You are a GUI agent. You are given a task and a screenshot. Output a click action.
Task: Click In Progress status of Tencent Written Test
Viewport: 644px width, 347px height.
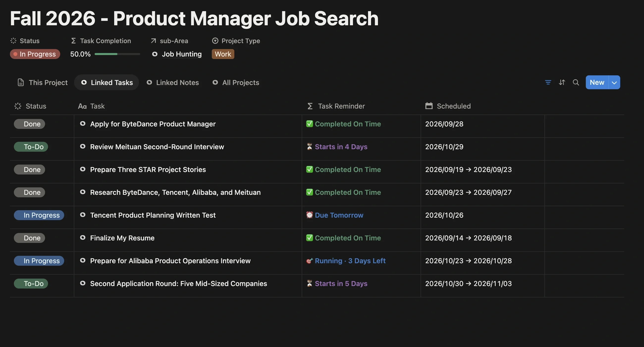click(x=39, y=215)
